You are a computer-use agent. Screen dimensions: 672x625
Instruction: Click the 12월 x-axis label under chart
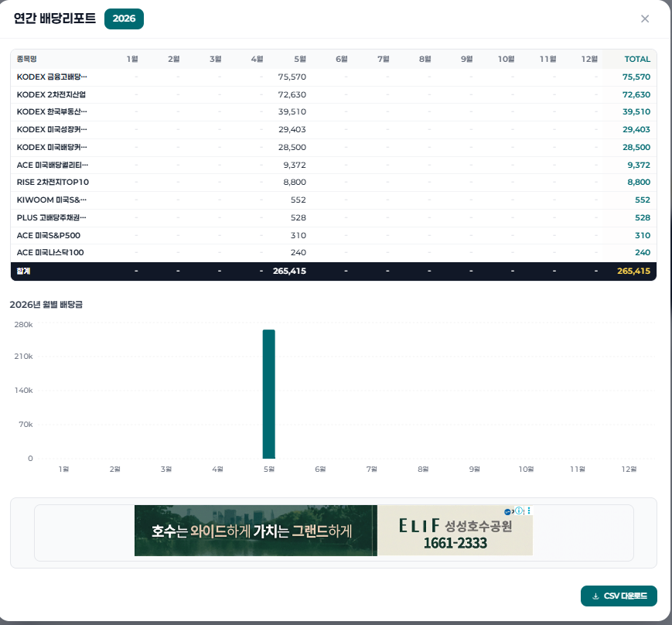pos(629,469)
